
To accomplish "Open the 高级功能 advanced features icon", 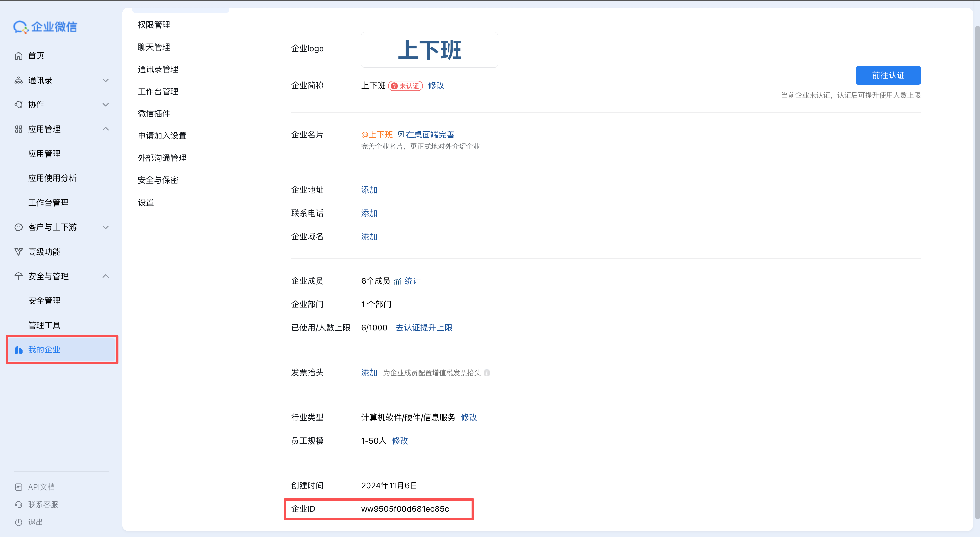I will [18, 251].
